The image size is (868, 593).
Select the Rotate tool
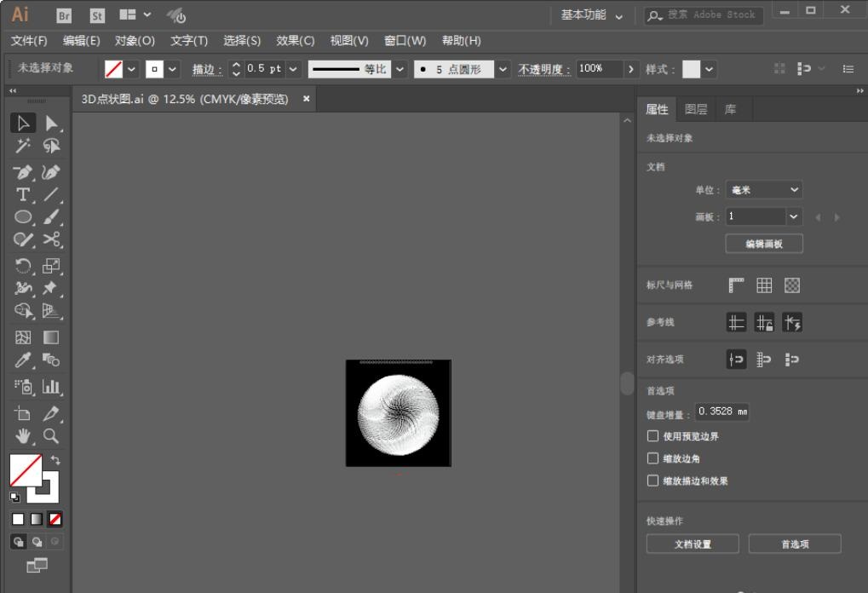pos(24,266)
